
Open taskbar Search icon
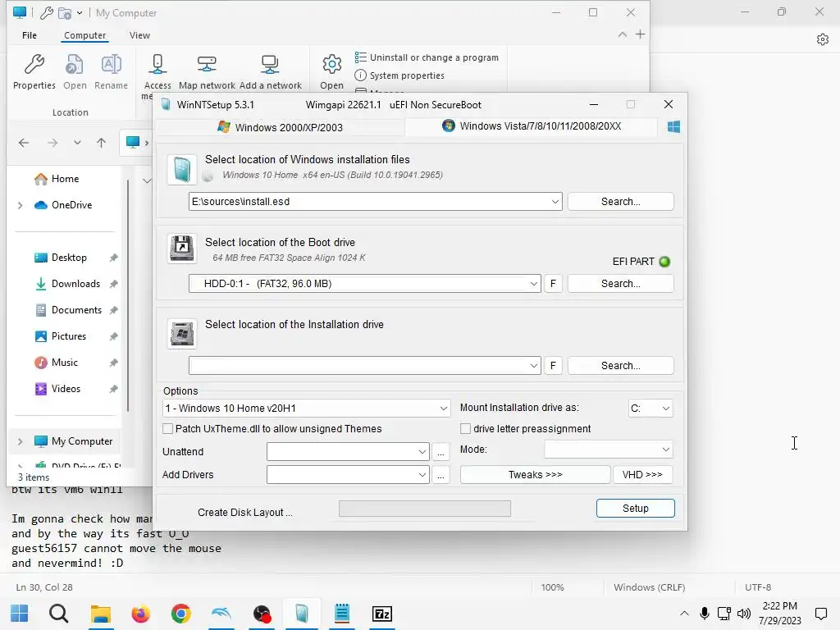(58, 614)
